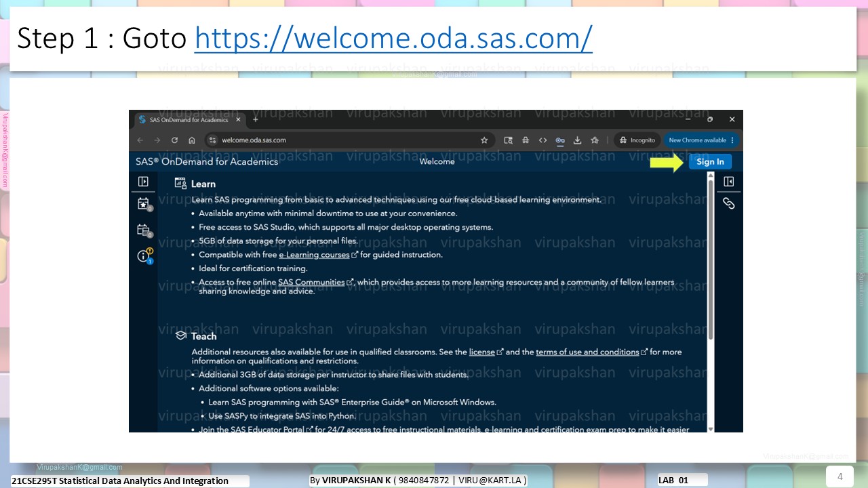Click the SAS OnDemand for Academics header title

point(207,161)
